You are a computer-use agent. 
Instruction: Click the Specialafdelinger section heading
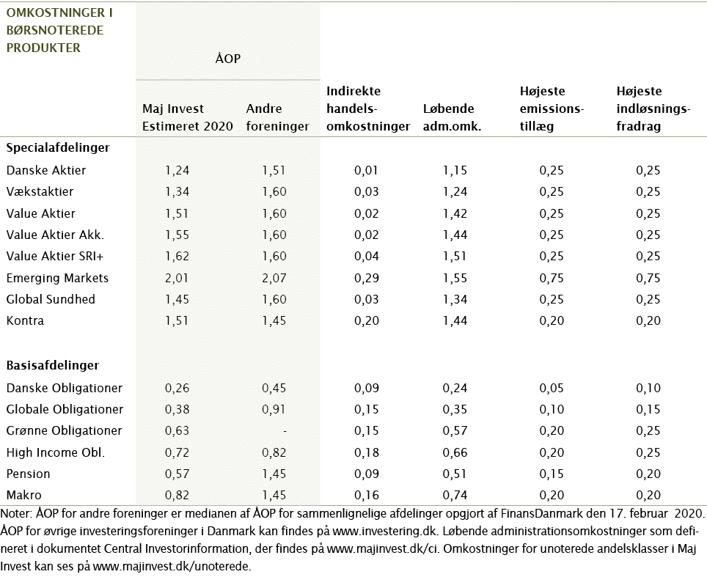[x=58, y=147]
